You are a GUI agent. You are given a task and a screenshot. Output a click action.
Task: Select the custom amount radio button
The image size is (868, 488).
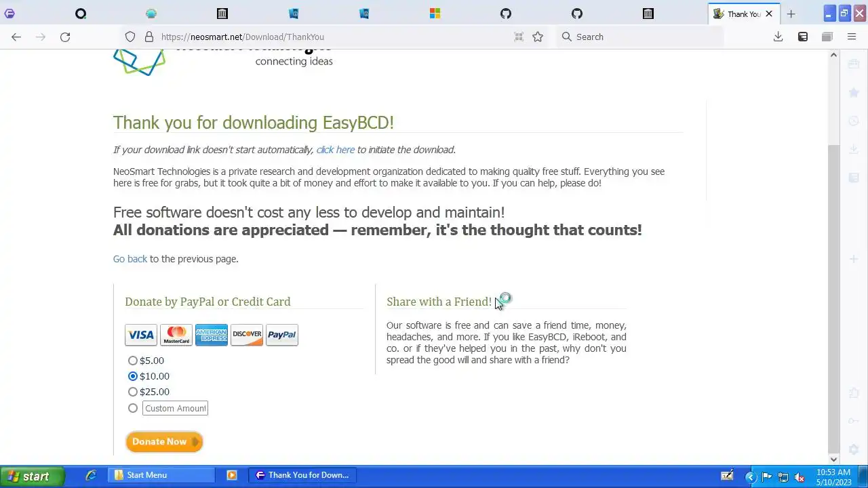(133, 408)
